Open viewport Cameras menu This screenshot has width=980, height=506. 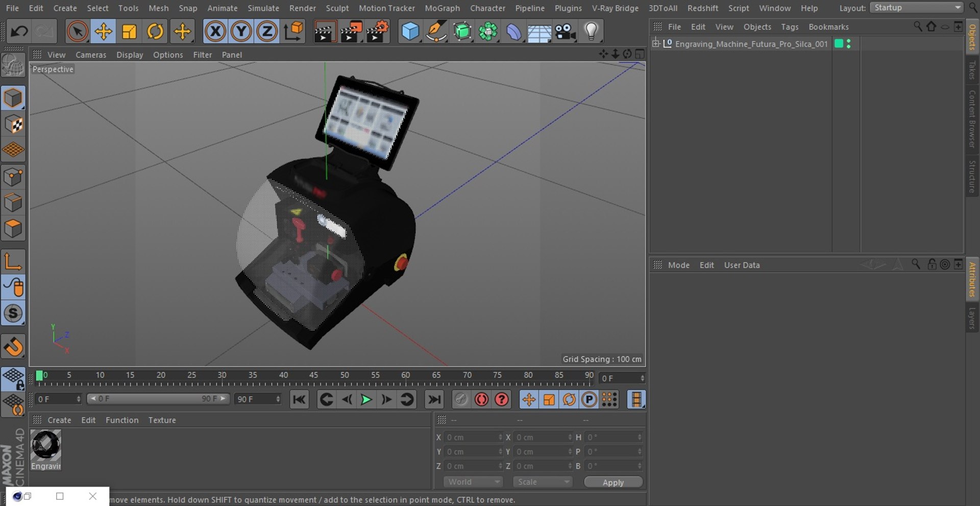coord(91,55)
